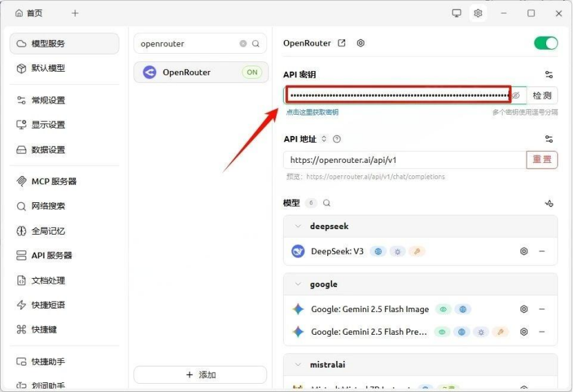The width and height of the screenshot is (573, 392).
Task: Clear the openrouter search text
Action: point(243,44)
